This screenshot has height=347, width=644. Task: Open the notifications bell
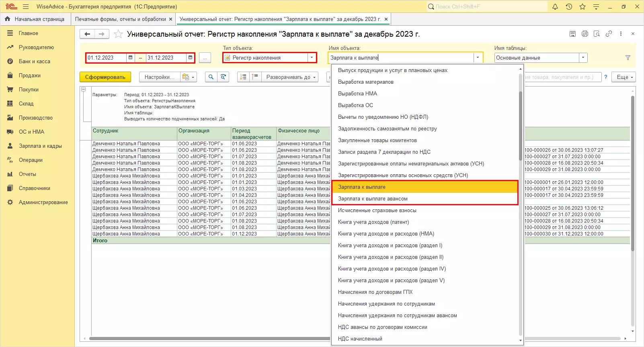pyautogui.click(x=555, y=7)
